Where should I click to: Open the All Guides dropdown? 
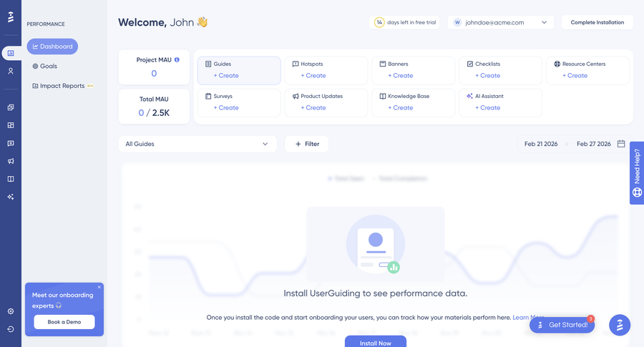click(197, 144)
